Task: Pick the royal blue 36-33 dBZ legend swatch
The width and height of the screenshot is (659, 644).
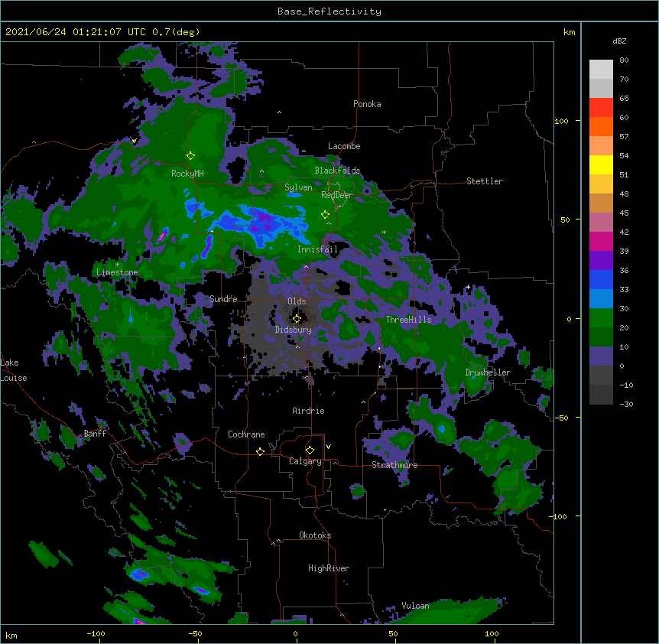Action: point(601,279)
